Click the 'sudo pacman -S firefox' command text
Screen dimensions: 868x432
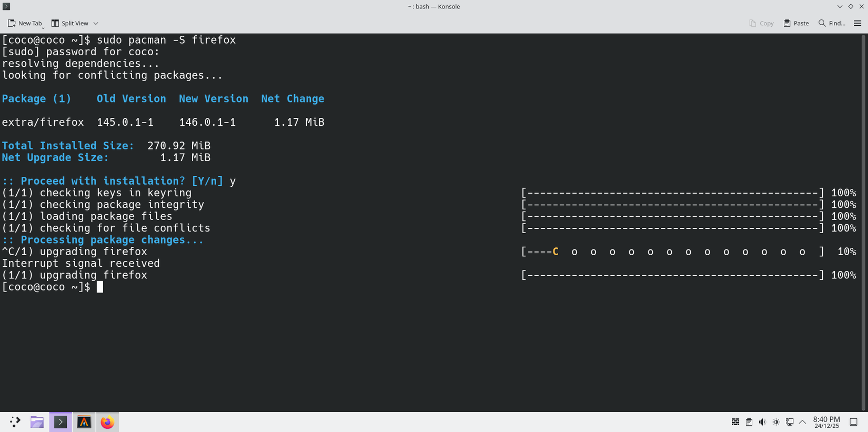166,40
